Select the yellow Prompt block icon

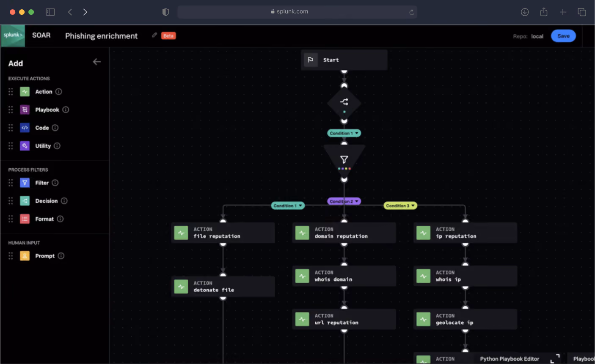pyautogui.click(x=25, y=256)
